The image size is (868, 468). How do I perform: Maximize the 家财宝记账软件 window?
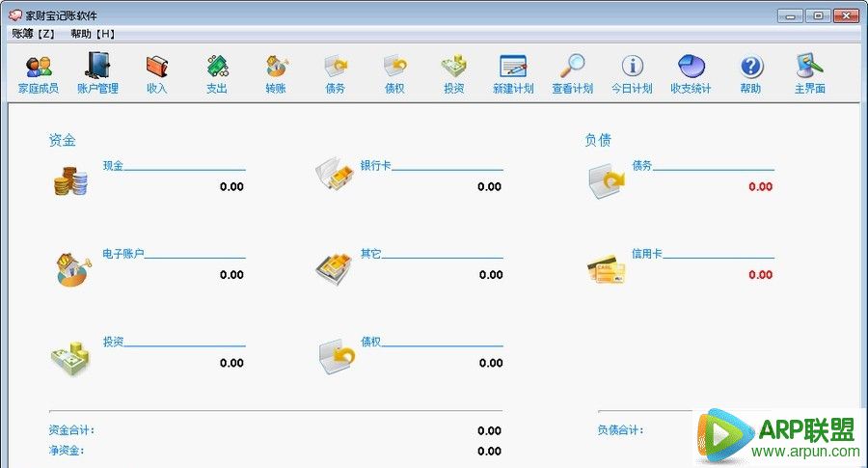pos(818,15)
